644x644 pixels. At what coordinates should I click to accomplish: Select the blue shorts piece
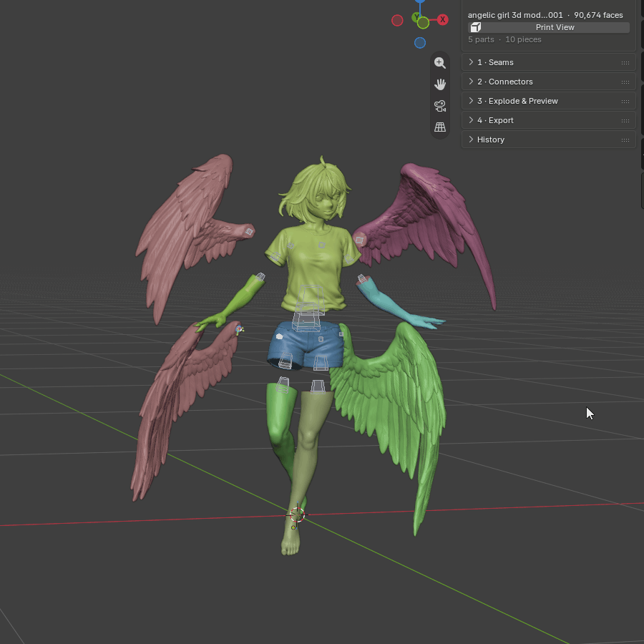tap(306, 346)
